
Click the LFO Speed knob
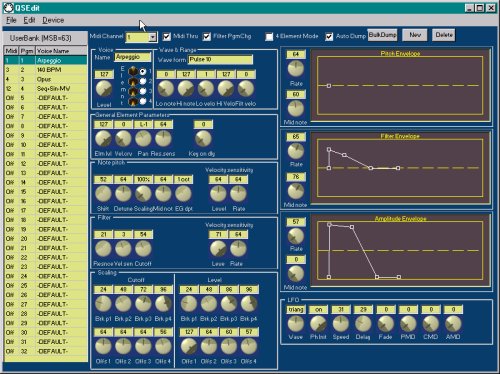point(341,323)
